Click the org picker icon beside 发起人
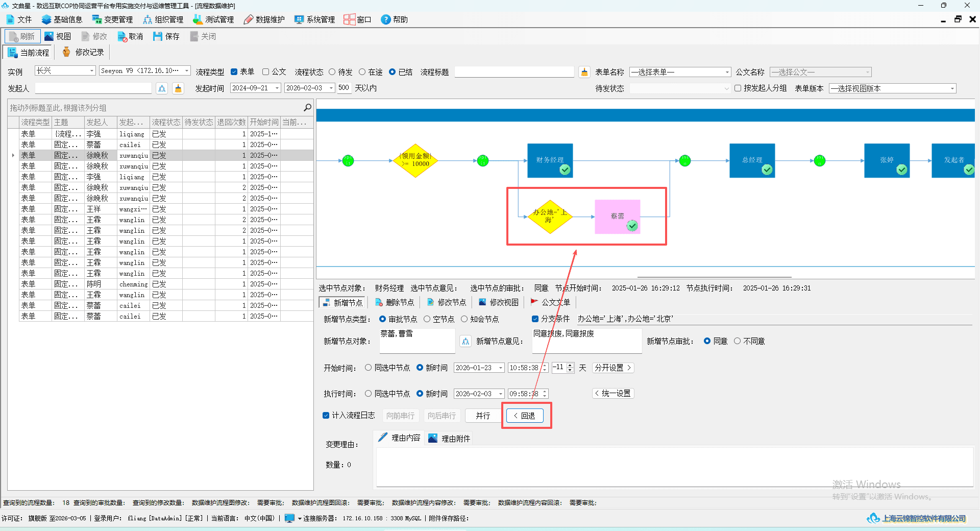This screenshot has height=531, width=980. (162, 88)
